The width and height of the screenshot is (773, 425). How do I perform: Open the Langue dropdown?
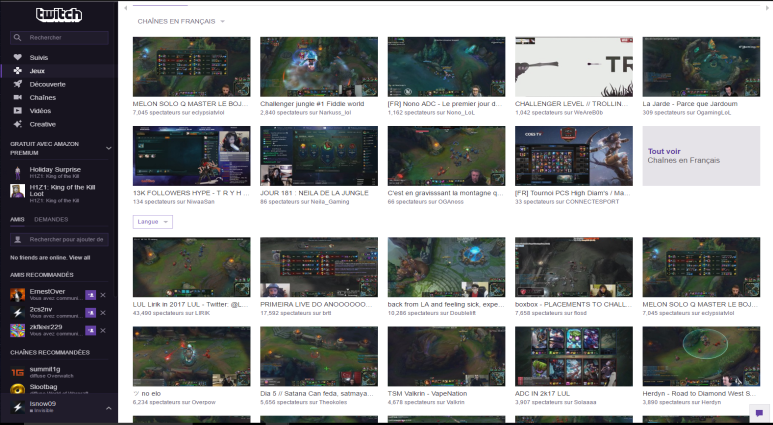click(x=153, y=222)
